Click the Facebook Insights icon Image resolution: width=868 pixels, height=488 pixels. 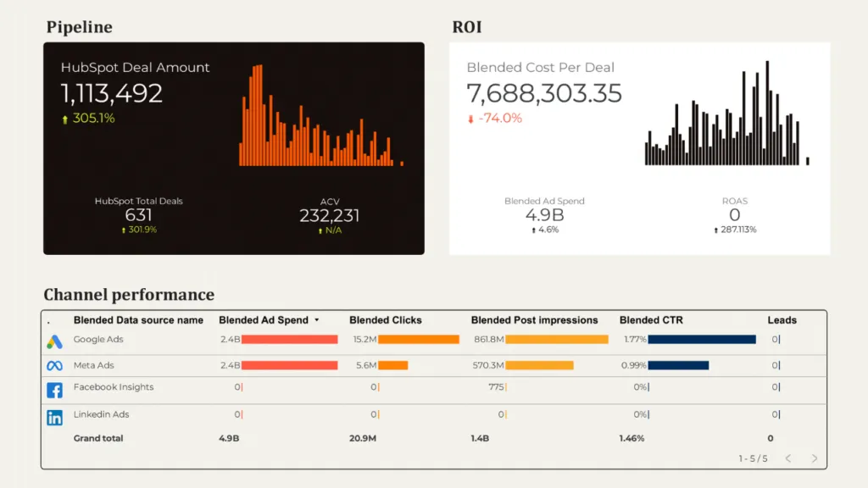[53, 390]
